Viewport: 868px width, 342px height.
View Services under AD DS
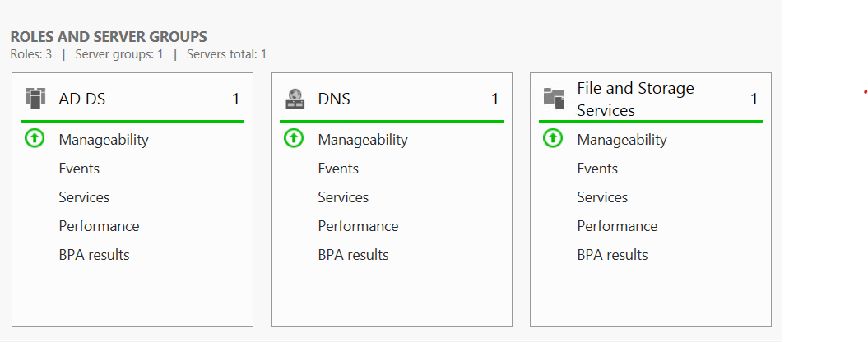84,197
